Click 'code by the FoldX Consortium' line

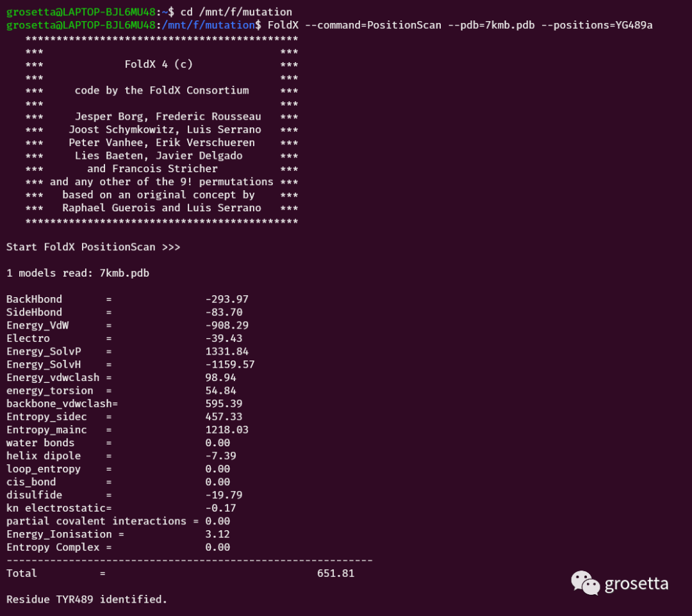[161, 90]
